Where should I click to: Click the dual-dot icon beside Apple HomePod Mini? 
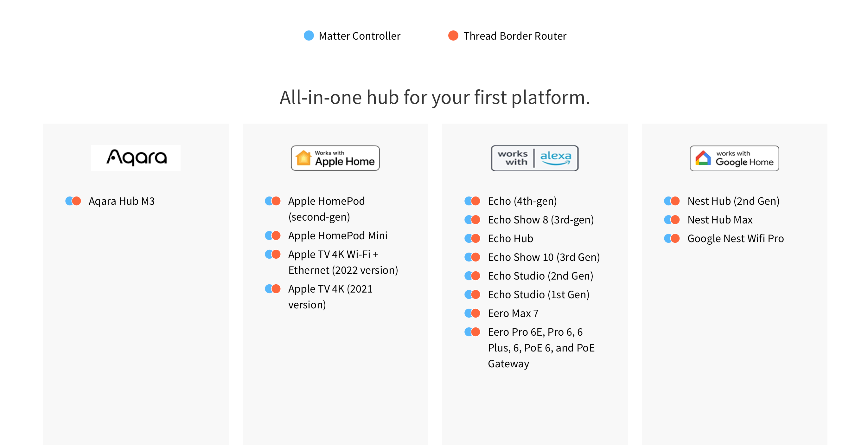273,235
